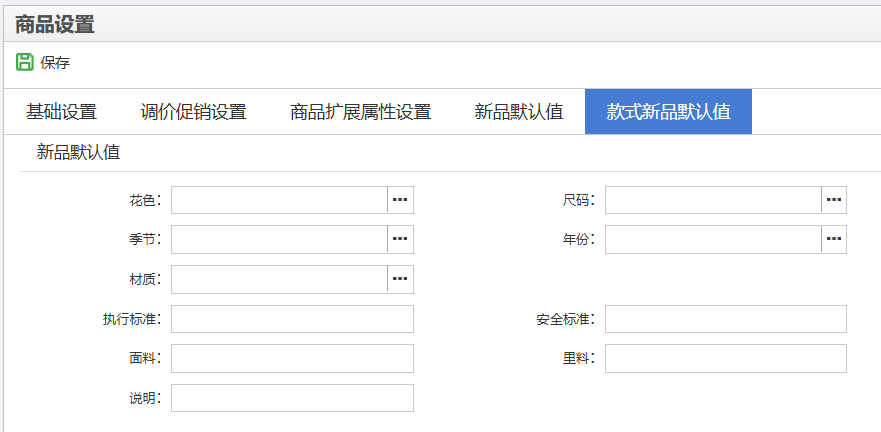The width and height of the screenshot is (881, 432).
Task: Focus the 季节 text box
Action: [279, 240]
